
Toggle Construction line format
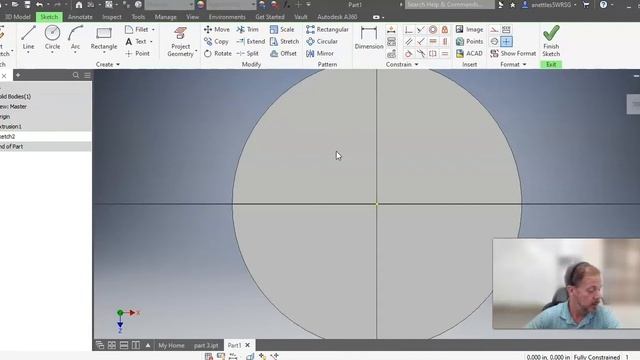pyautogui.click(x=494, y=29)
